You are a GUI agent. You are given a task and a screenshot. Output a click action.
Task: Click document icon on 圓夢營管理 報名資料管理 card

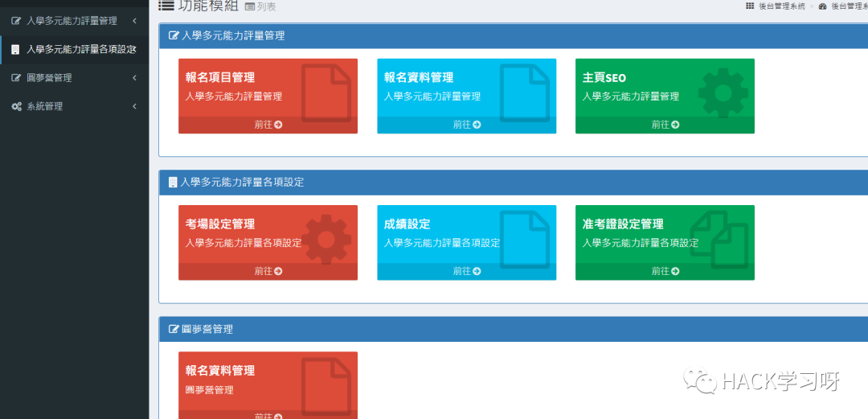pyautogui.click(x=326, y=386)
